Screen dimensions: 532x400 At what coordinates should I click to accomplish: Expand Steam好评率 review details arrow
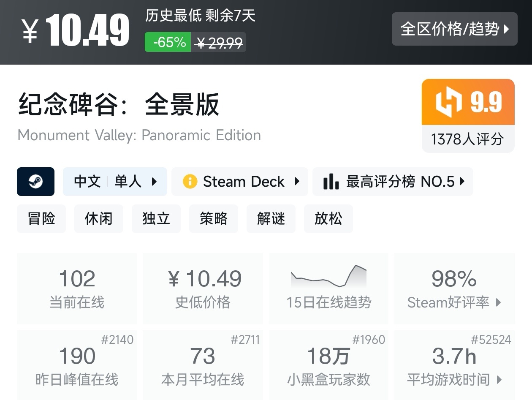click(499, 302)
